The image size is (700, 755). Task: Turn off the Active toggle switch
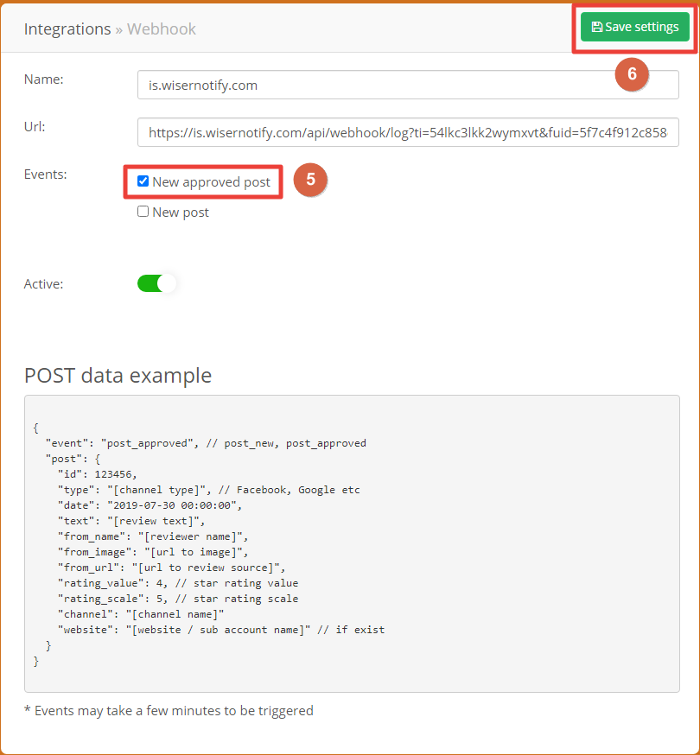(x=156, y=283)
